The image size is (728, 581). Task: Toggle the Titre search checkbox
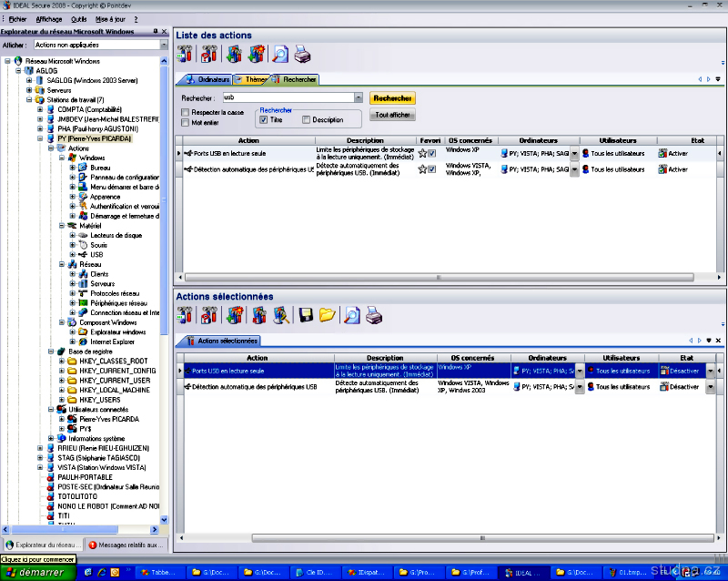264,119
